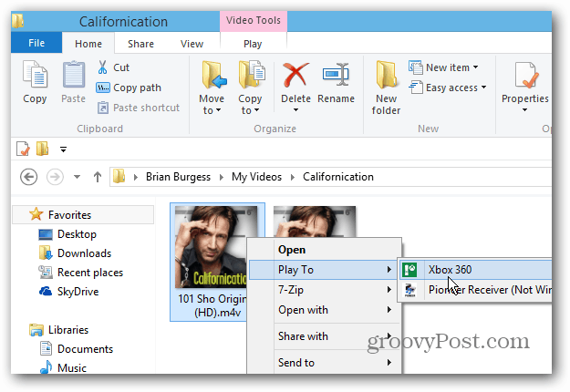Expand chevron after Brian Burgess in path
The image size is (570, 392).
pyautogui.click(x=221, y=177)
